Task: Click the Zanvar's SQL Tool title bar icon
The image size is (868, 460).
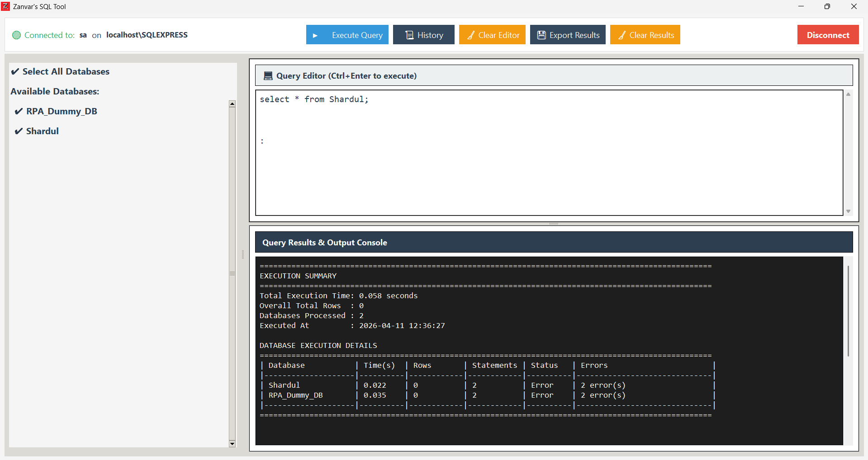Action: pos(5,6)
